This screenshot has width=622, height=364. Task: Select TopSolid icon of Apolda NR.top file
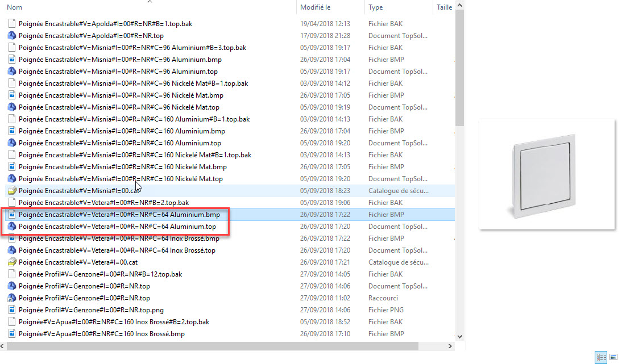[12, 36]
